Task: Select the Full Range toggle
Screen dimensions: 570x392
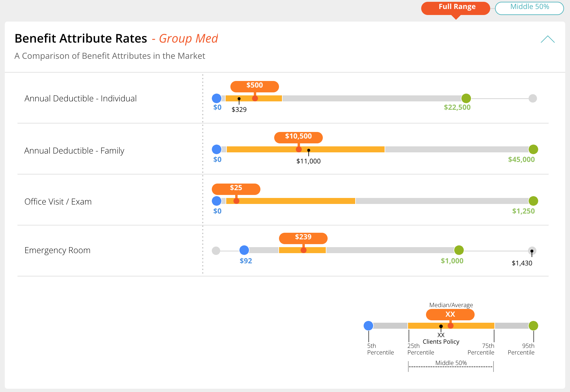Action: pos(455,8)
